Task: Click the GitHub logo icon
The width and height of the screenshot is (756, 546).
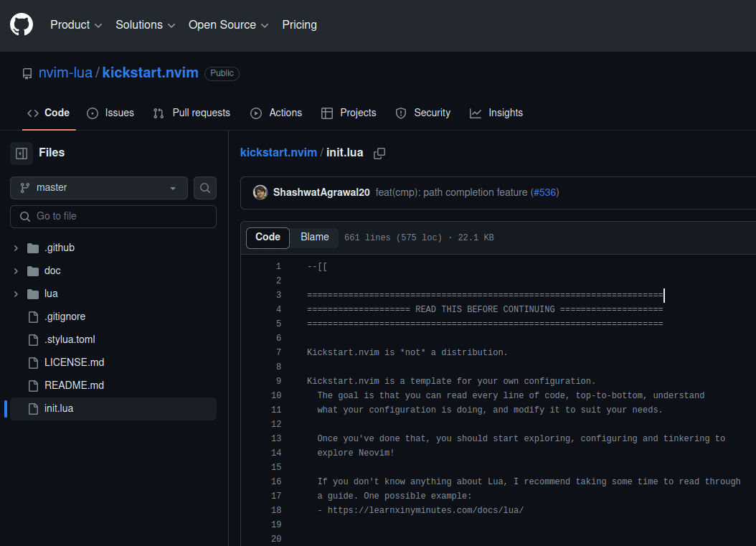Action: point(22,24)
